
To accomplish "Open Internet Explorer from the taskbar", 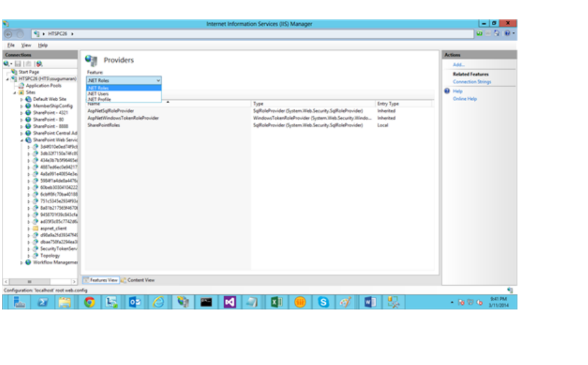I will (x=159, y=302).
